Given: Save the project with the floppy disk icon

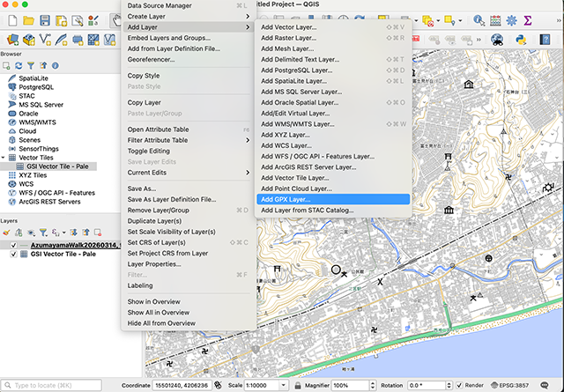Looking at the screenshot, I should click(x=45, y=20).
